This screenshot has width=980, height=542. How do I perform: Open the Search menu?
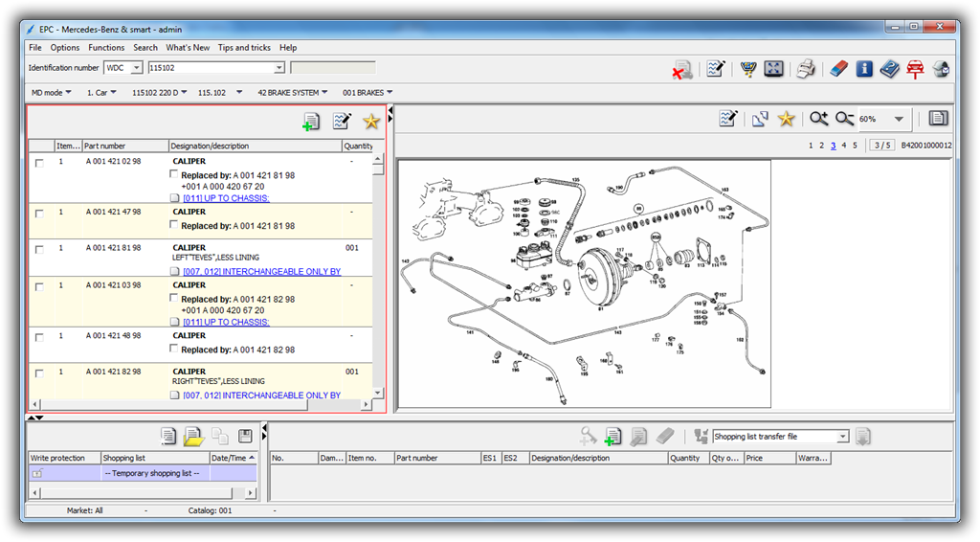coord(145,48)
